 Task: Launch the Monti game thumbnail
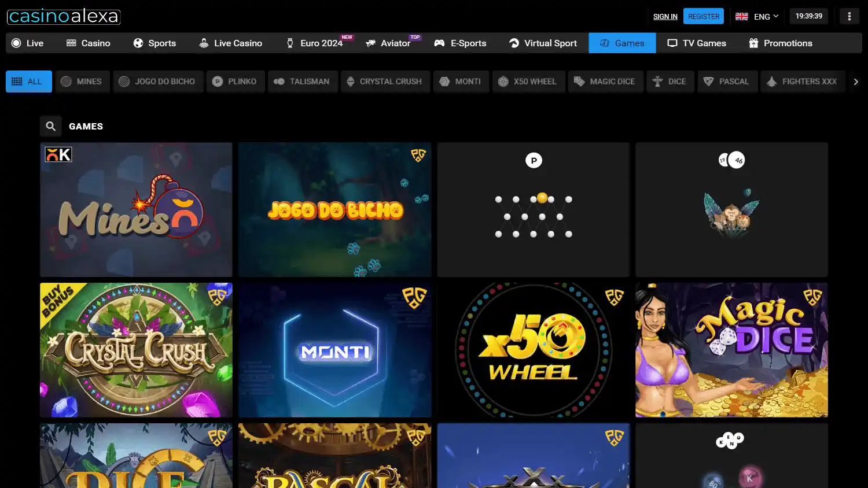(x=335, y=350)
